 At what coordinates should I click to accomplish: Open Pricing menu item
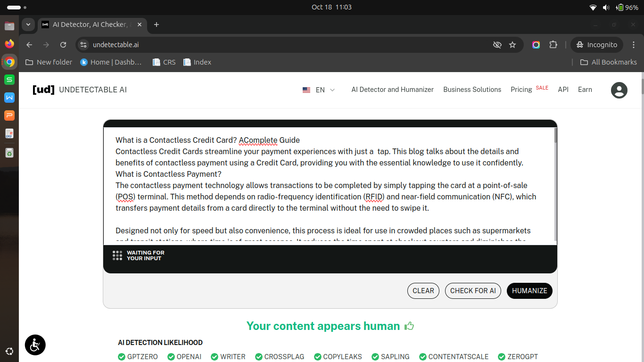[521, 90]
